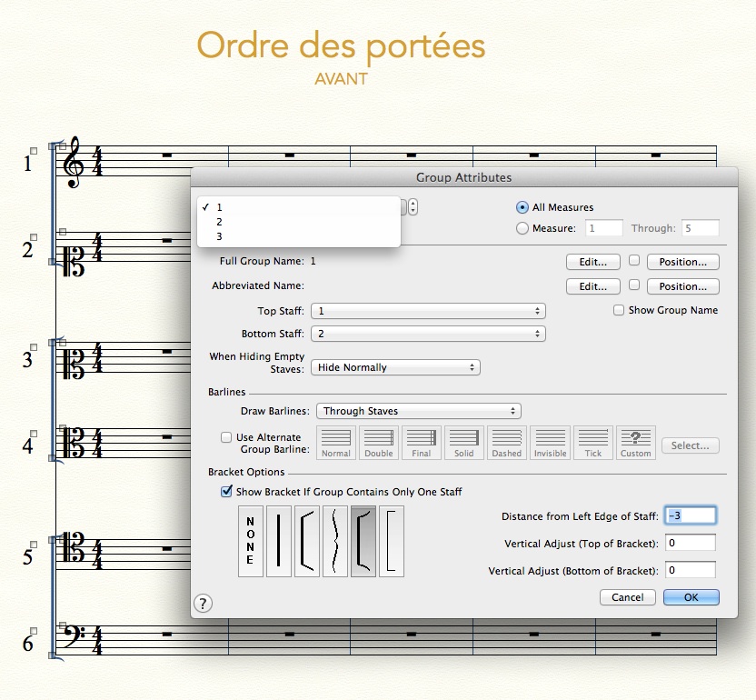Select the thin square bracket style

(392, 541)
